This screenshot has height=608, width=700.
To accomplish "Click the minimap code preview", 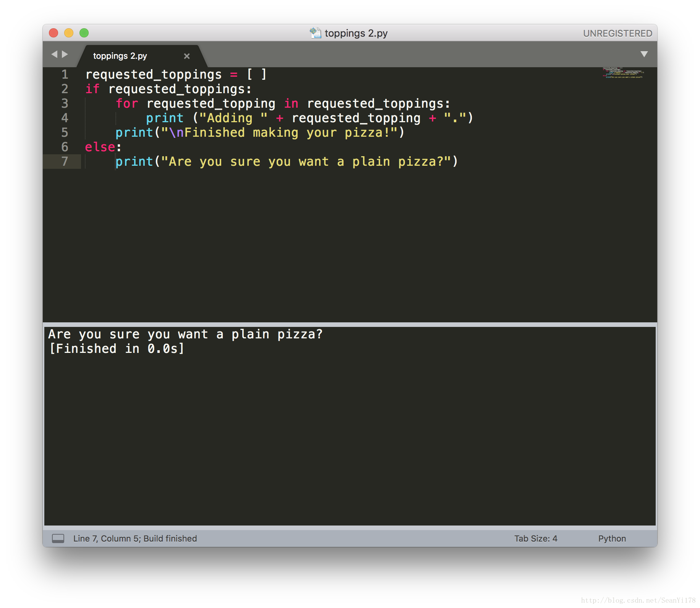I will [x=623, y=73].
